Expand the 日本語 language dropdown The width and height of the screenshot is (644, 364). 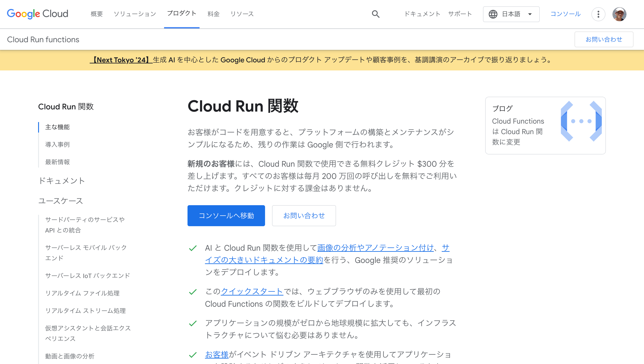(511, 14)
